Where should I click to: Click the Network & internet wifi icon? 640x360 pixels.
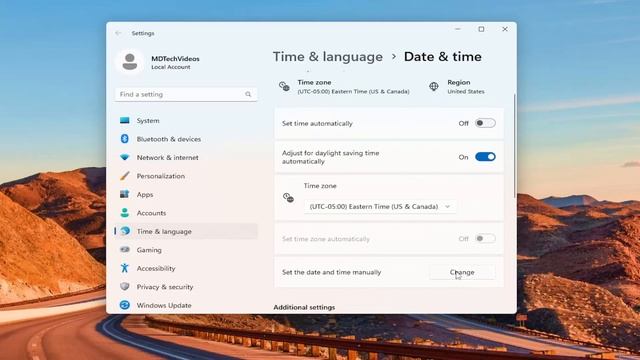click(x=124, y=157)
